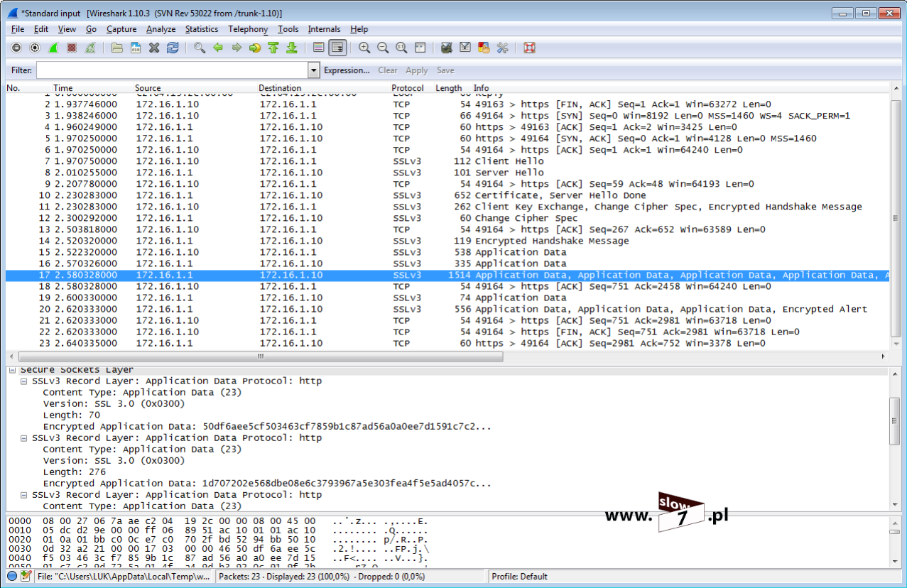Open the filter history dropdown arrow
Viewport: 907px width, 588px height.
pyautogui.click(x=314, y=70)
